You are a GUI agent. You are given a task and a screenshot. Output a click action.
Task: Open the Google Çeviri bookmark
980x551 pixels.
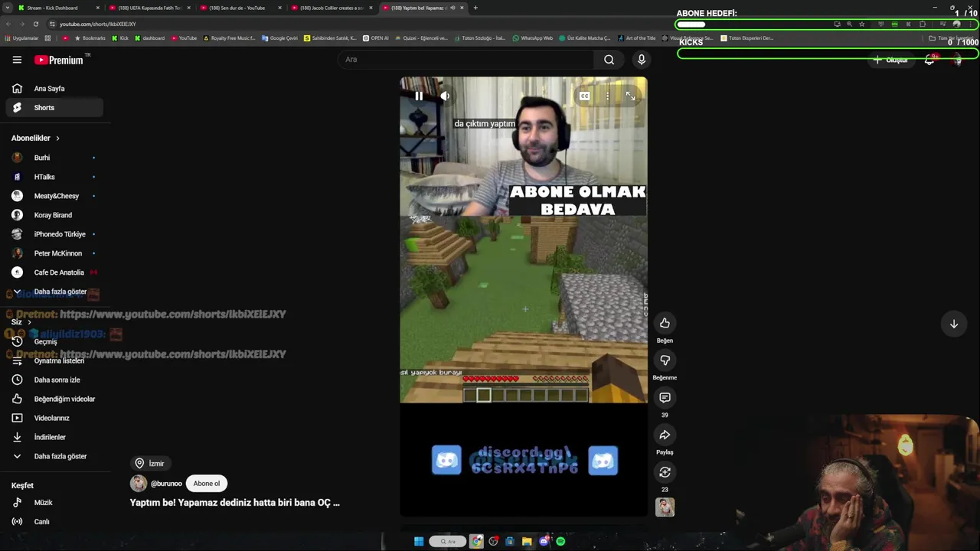(x=279, y=37)
